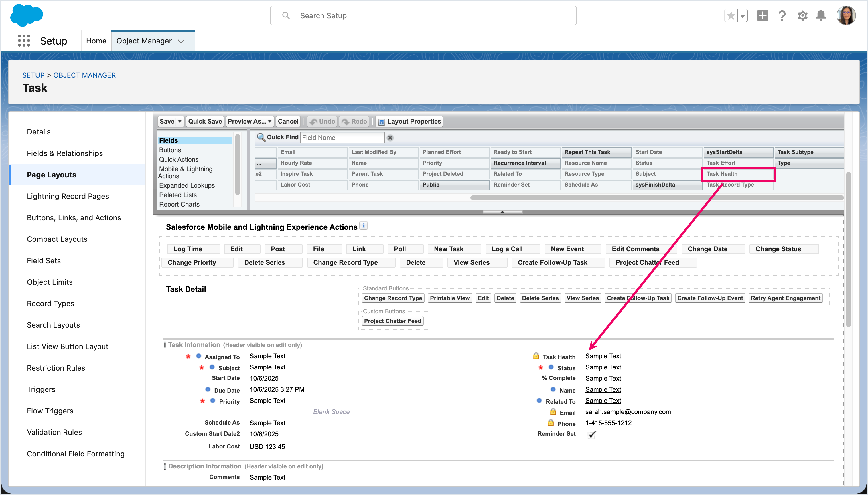Viewport: 868px width, 495px height.
Task: Click the Quick Save button
Action: pyautogui.click(x=205, y=121)
